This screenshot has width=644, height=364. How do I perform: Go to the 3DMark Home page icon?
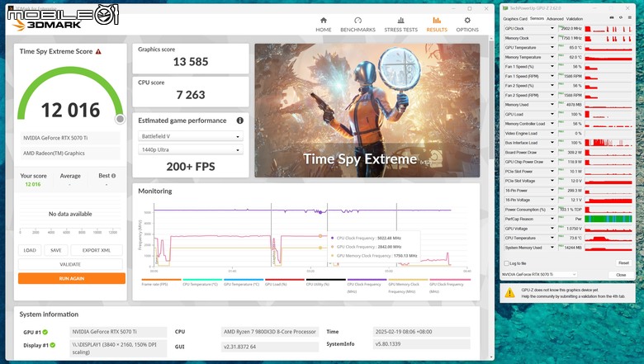click(323, 20)
